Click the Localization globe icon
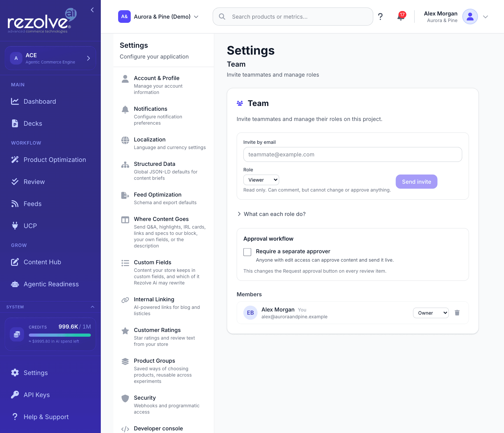 click(125, 140)
